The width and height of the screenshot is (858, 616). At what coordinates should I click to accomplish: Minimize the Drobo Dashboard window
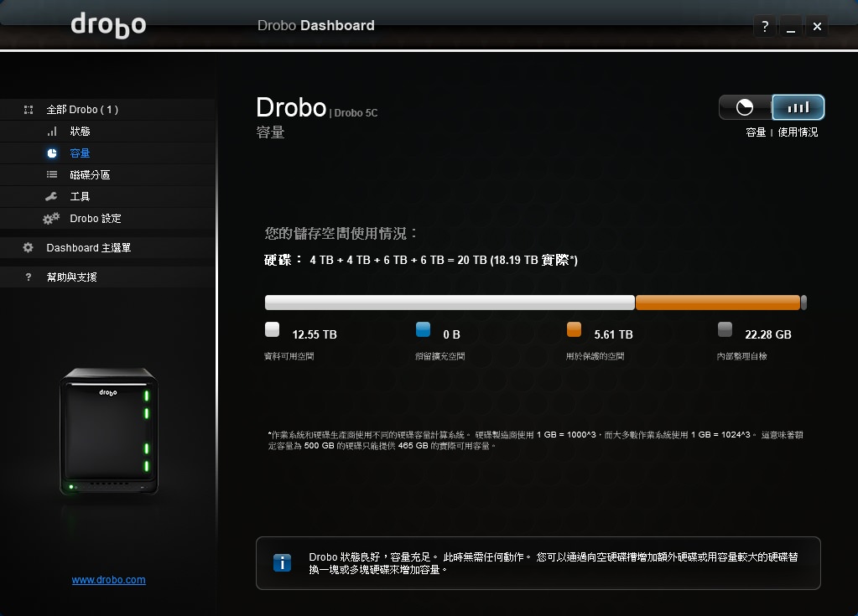(x=791, y=26)
